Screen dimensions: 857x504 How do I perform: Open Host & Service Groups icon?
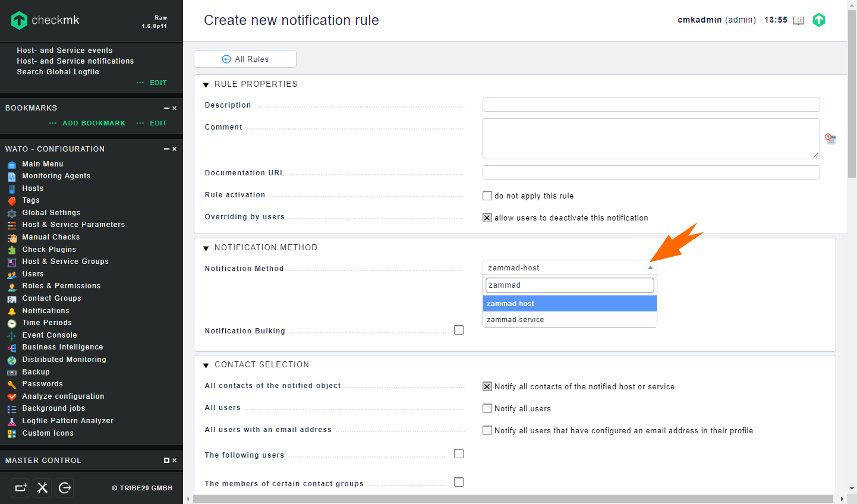[x=12, y=262]
